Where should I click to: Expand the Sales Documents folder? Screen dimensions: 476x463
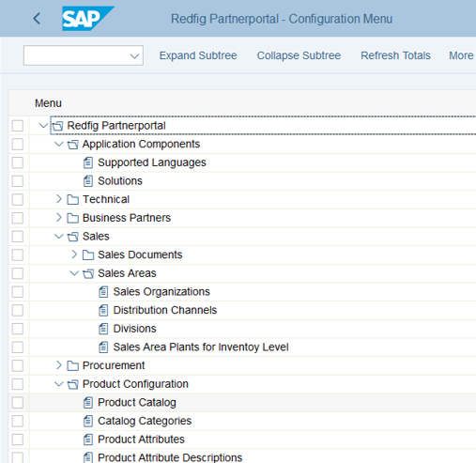point(74,255)
